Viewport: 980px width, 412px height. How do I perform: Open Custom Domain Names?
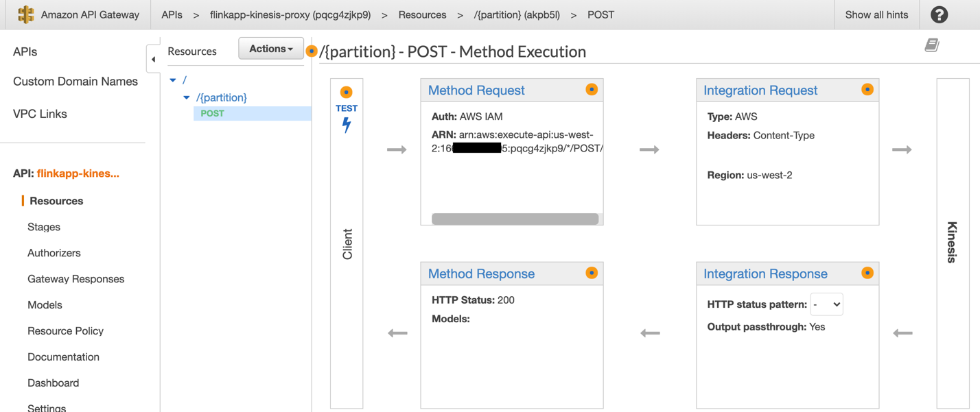(x=75, y=81)
